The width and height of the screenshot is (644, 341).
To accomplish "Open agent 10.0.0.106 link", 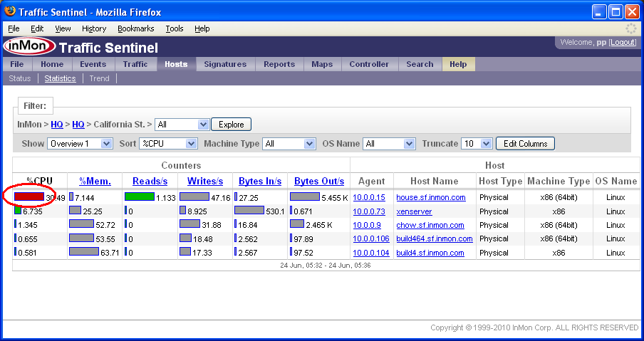I will tap(371, 238).
